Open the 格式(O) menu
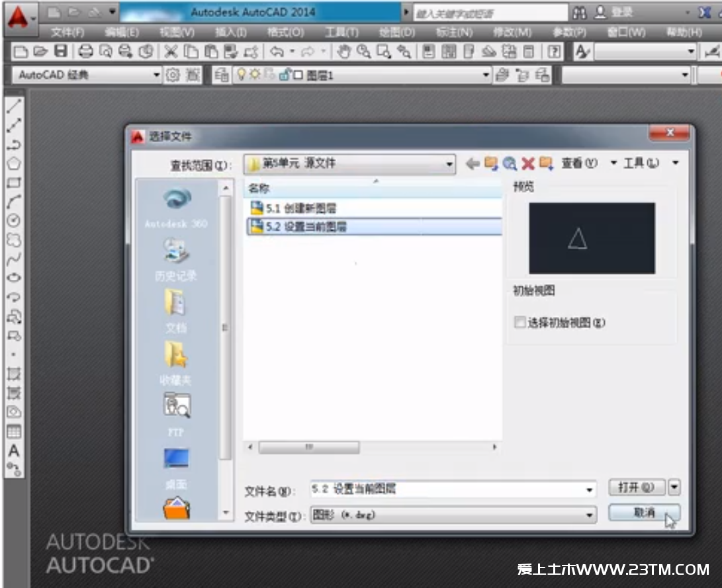The width and height of the screenshot is (722, 588). (x=285, y=32)
